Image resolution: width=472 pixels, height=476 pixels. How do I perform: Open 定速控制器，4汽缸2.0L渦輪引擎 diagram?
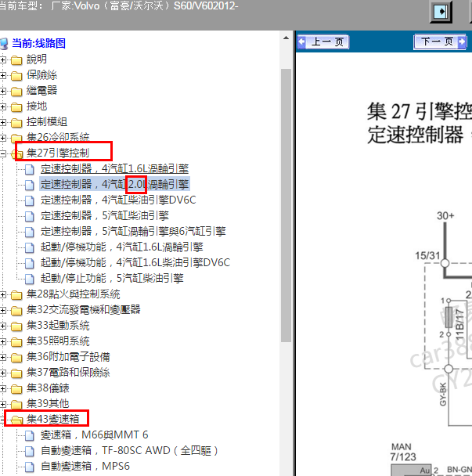tap(115, 184)
